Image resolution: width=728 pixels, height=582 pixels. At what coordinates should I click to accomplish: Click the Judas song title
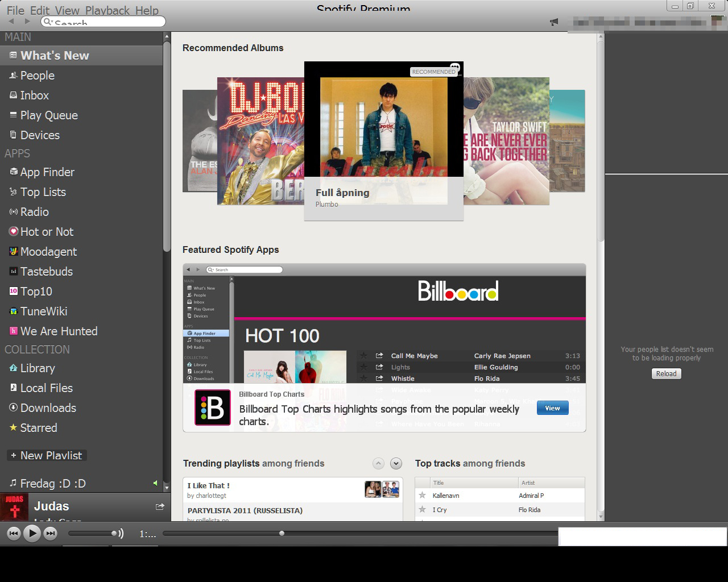point(51,506)
